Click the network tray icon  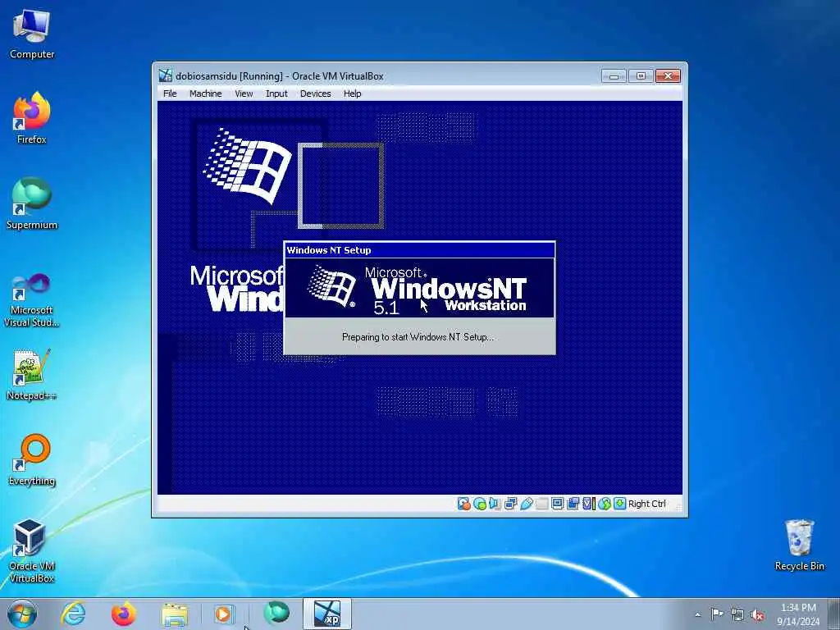(737, 614)
